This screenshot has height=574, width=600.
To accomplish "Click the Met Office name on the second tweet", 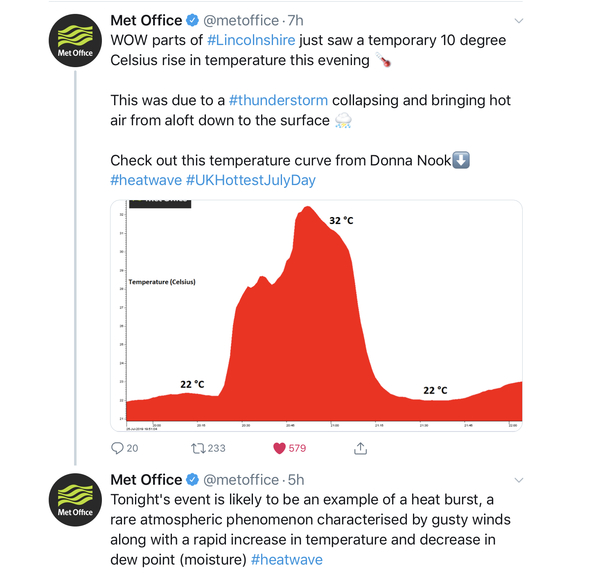I will tap(146, 479).
